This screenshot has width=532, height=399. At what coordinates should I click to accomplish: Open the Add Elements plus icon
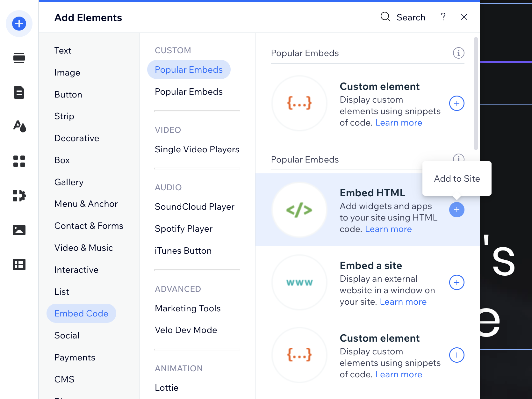(19, 23)
